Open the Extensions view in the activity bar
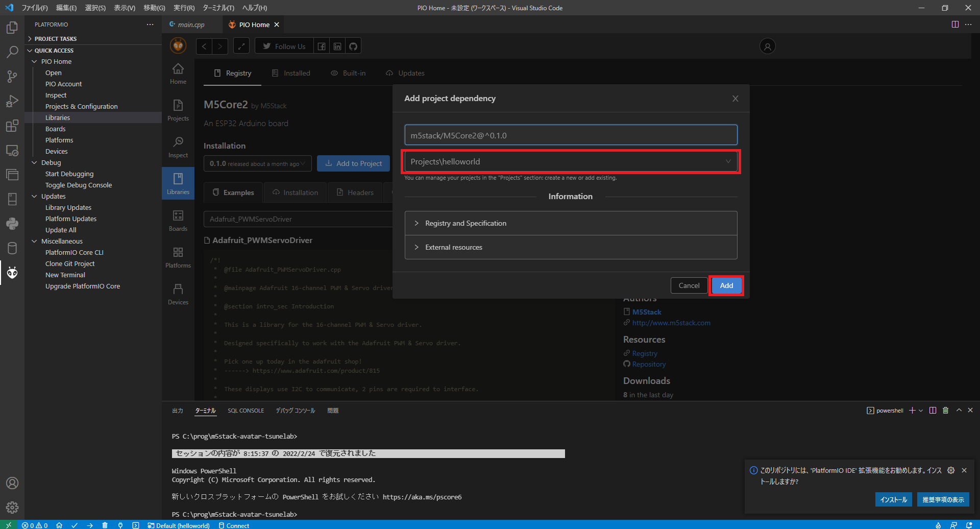Viewport: 980px width, 529px height. (x=12, y=125)
